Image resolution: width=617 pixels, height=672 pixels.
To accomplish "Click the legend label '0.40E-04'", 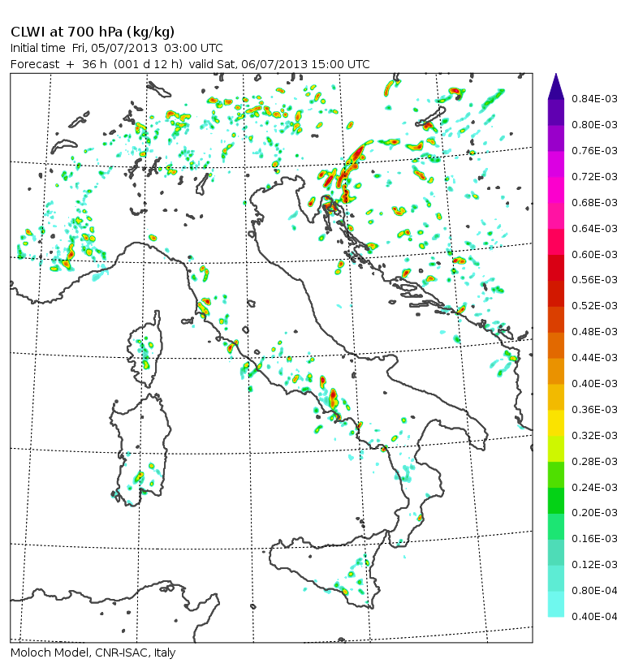I will (x=594, y=616).
